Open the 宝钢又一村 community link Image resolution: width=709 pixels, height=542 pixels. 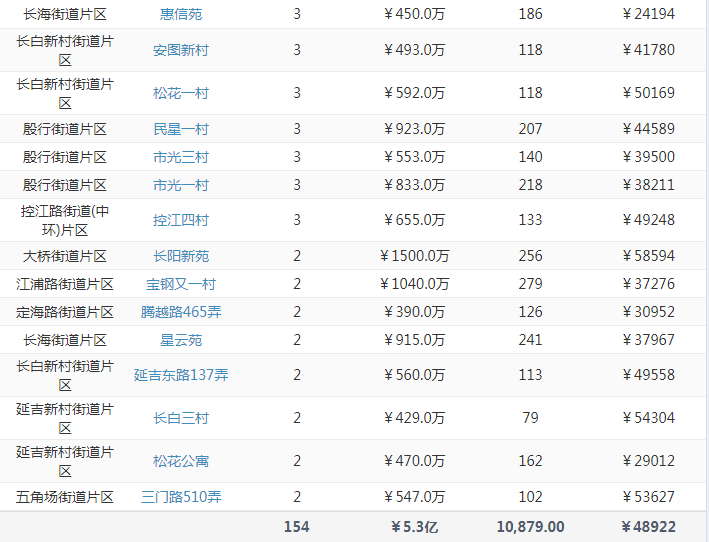pyautogui.click(x=181, y=284)
